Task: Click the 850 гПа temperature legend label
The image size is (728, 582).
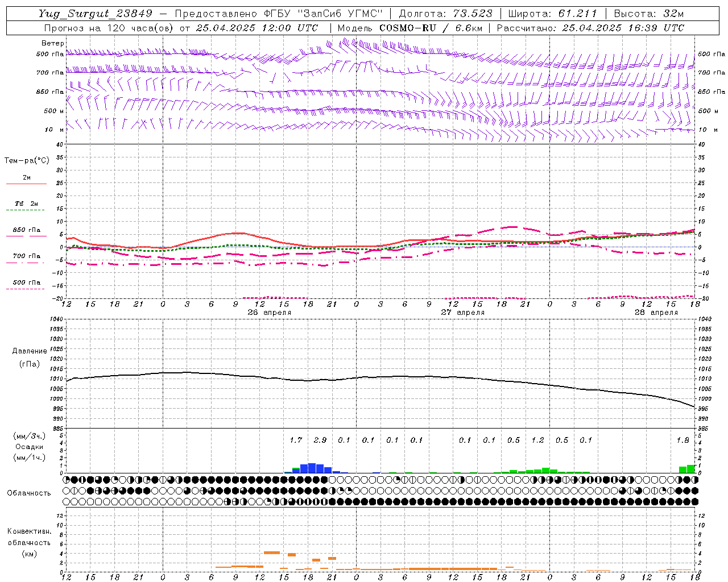Action: [26, 230]
